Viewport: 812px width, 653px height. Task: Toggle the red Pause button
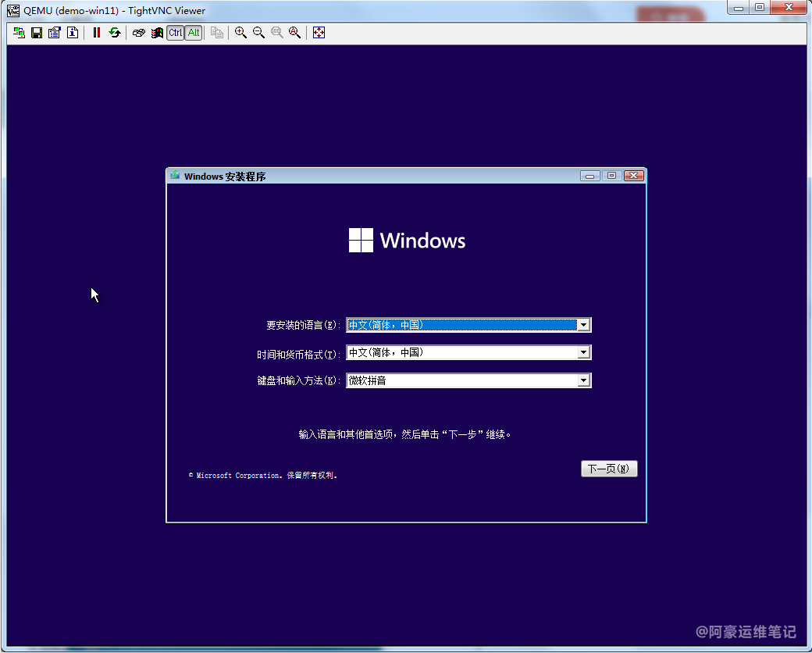coord(97,33)
